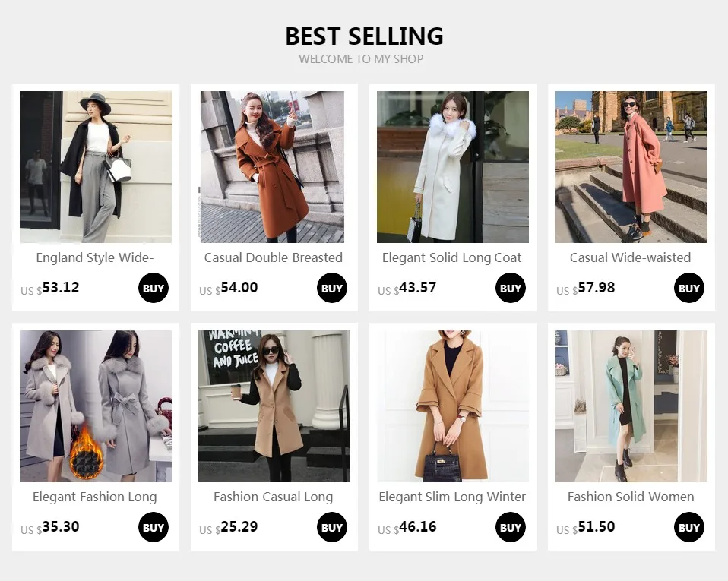Click BUY button for the $57.98 coat

coord(689,288)
